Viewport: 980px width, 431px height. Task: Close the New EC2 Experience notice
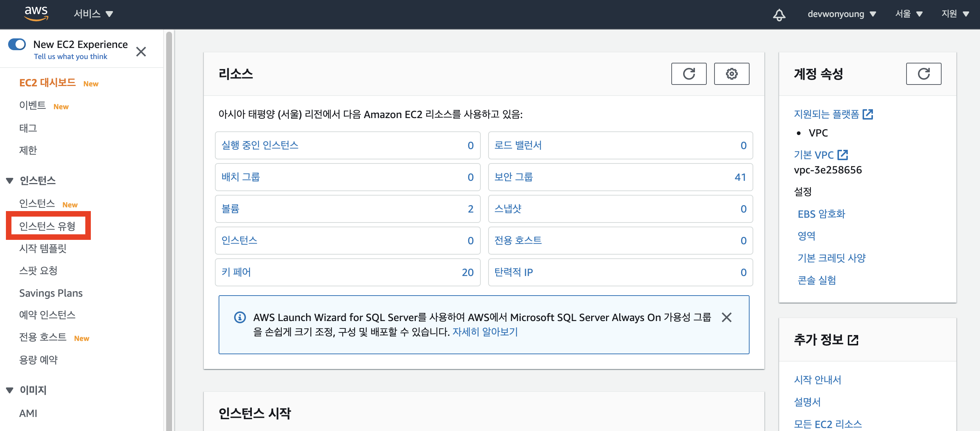[x=141, y=52]
